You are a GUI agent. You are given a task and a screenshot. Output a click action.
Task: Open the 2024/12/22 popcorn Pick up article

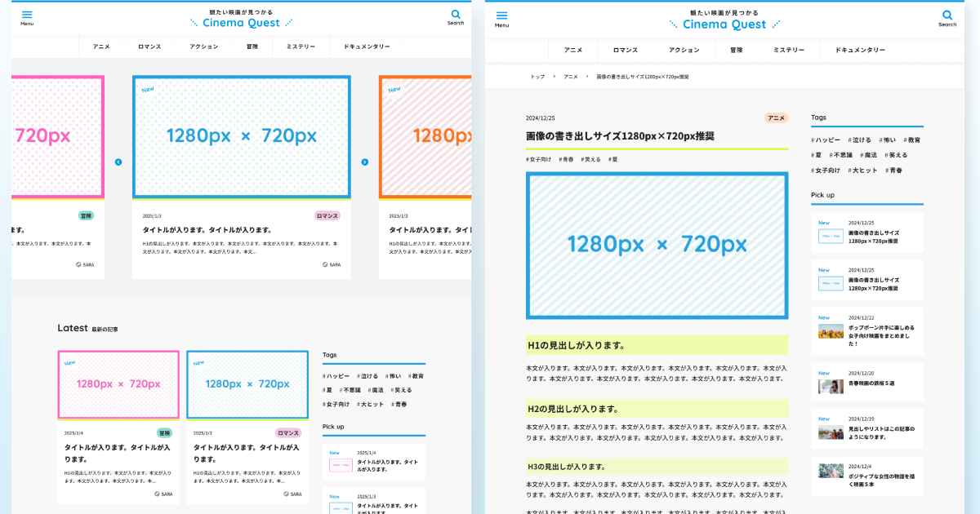(x=867, y=331)
